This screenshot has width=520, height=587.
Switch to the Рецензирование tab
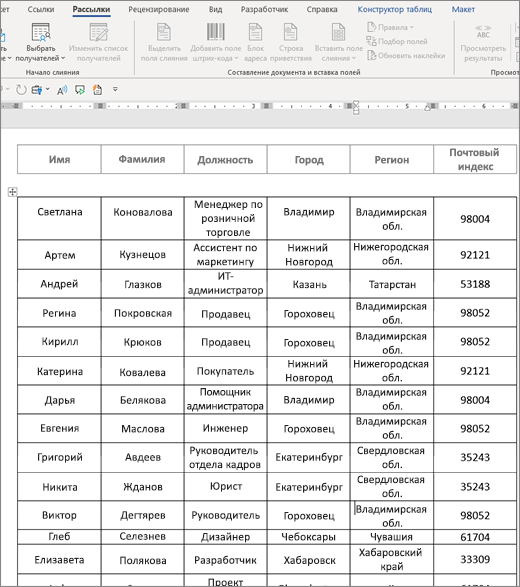(159, 9)
